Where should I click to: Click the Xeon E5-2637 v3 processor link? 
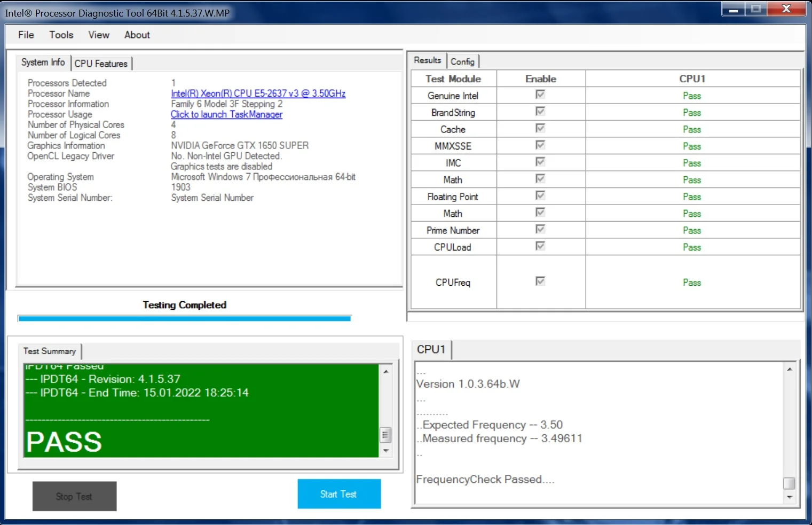(258, 93)
